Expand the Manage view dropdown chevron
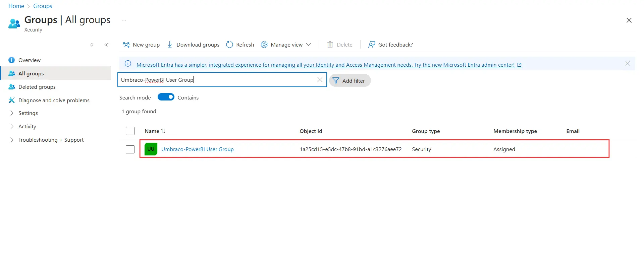This screenshot has height=273, width=644. 309,45
